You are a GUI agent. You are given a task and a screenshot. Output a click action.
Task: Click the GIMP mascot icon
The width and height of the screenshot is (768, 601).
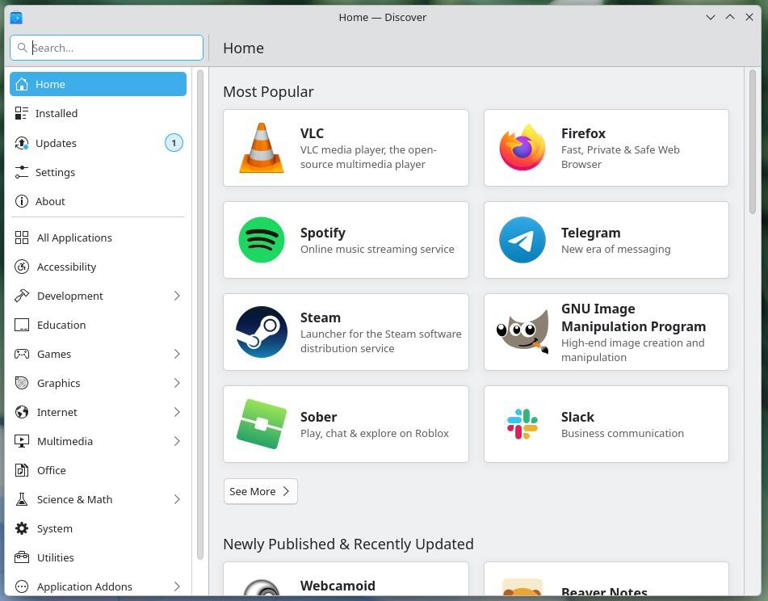pos(522,332)
